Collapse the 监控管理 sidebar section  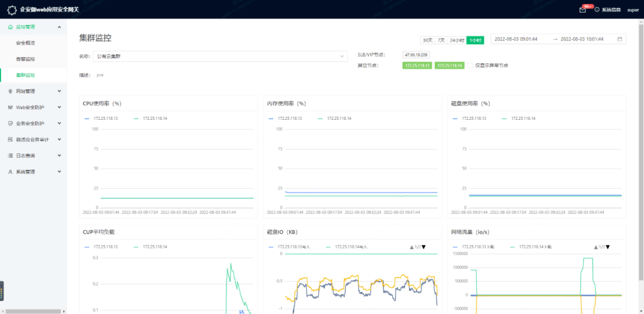(59, 27)
